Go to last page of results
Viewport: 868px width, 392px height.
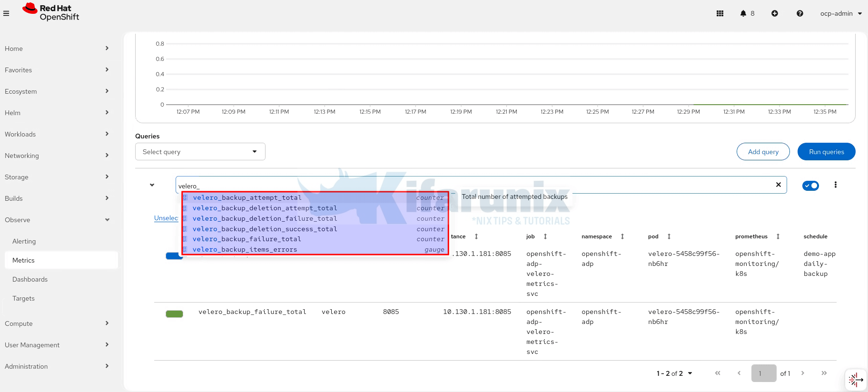824,373
